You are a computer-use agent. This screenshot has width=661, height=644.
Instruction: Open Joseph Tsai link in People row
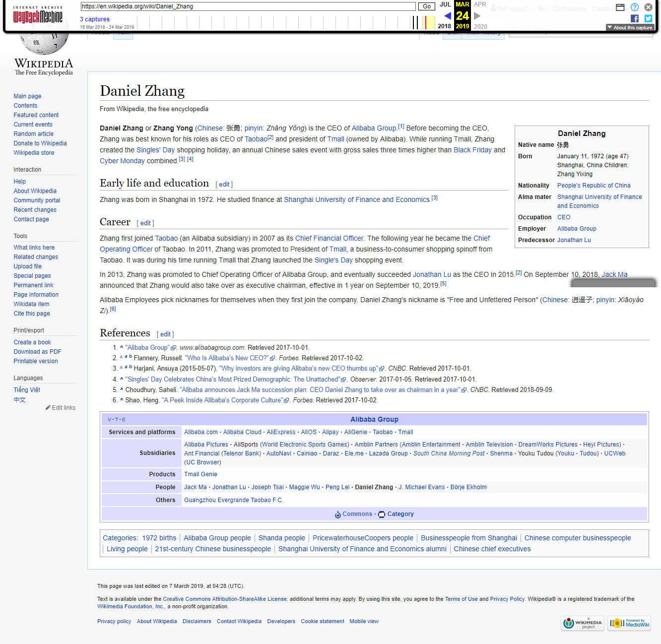(x=267, y=487)
